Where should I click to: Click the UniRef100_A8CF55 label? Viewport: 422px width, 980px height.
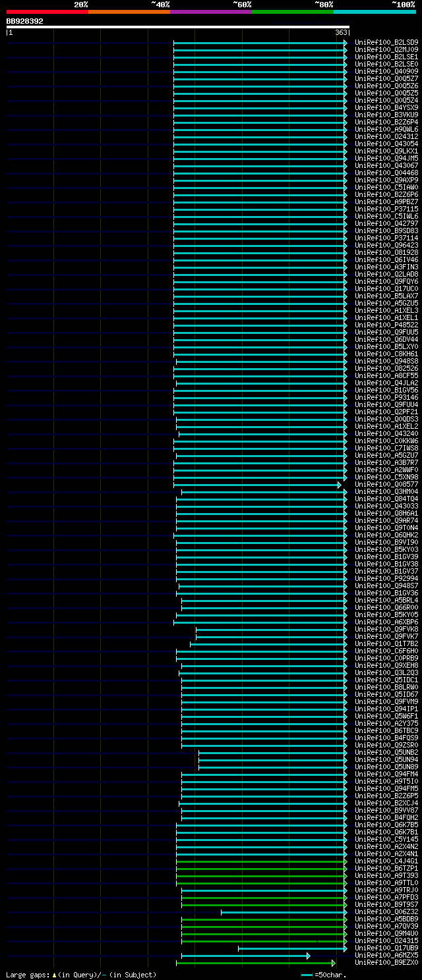(386, 375)
